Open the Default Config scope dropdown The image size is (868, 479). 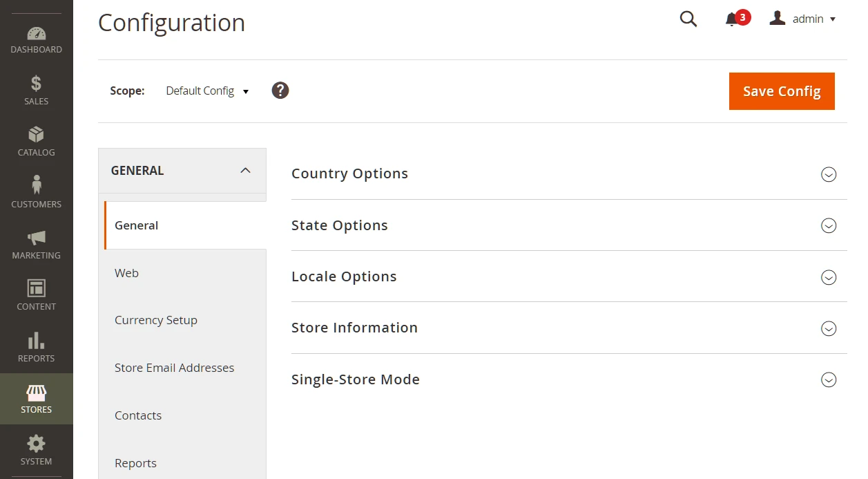tap(207, 91)
